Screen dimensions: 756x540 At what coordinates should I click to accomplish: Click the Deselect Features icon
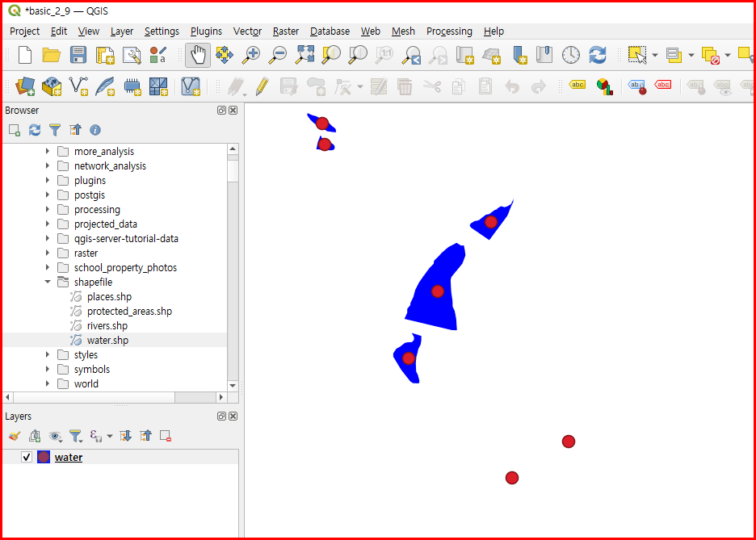711,55
